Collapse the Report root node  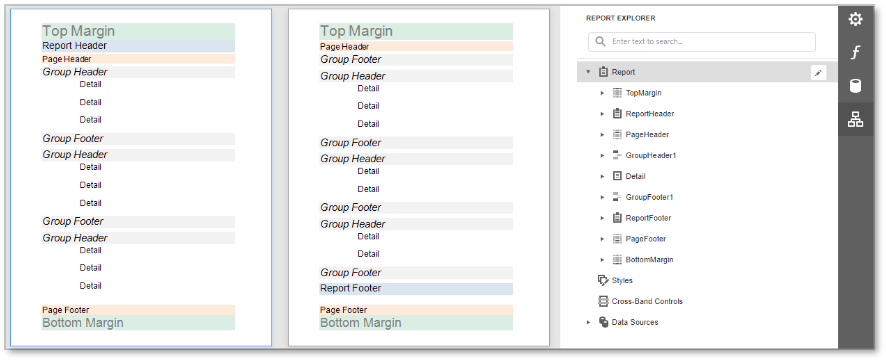click(588, 72)
